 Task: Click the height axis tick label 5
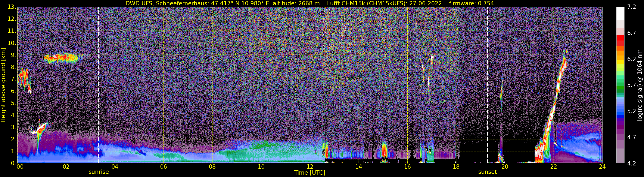(13, 103)
